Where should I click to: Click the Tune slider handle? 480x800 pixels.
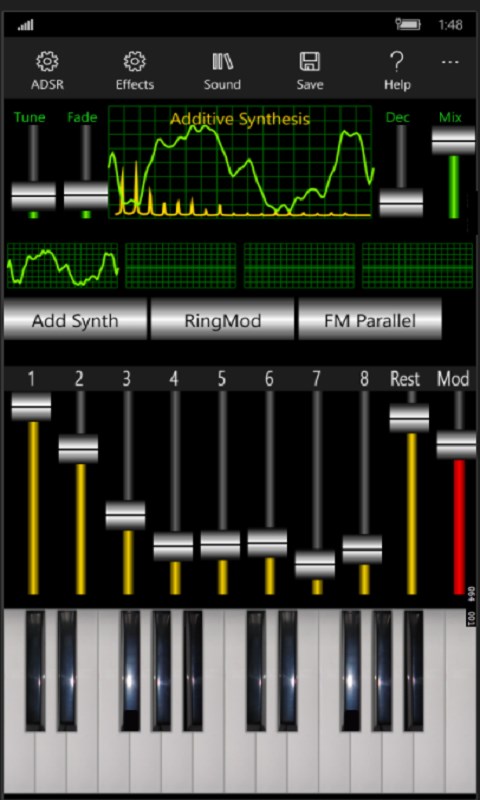coord(34,196)
